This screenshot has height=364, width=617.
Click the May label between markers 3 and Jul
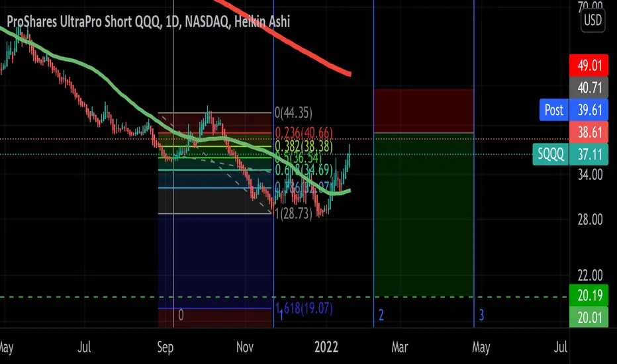tap(481, 347)
